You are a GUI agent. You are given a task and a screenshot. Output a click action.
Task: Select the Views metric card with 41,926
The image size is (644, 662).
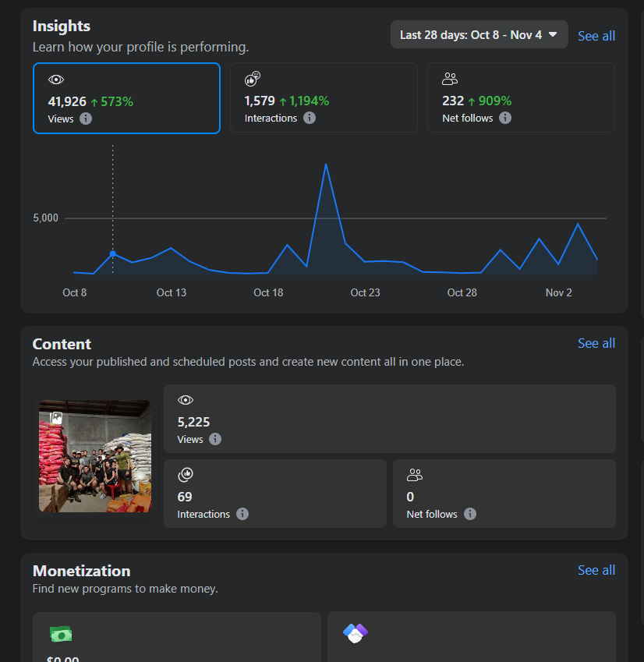pyautogui.click(x=126, y=98)
